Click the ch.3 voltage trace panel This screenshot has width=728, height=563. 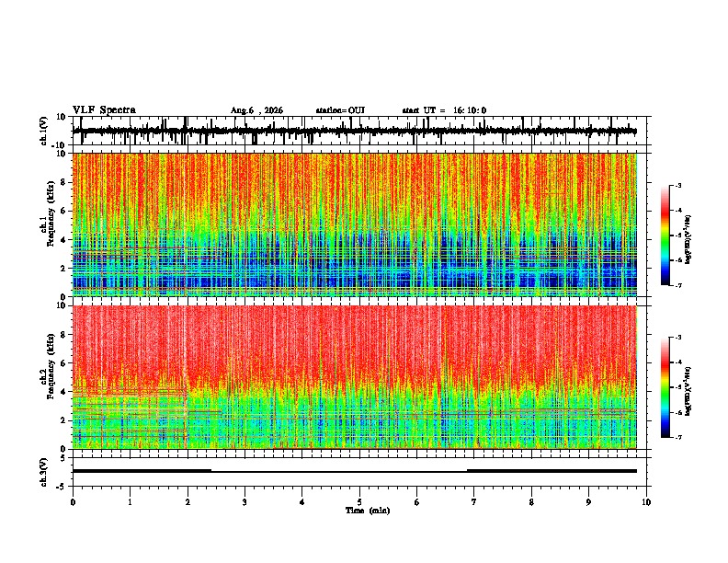click(359, 472)
